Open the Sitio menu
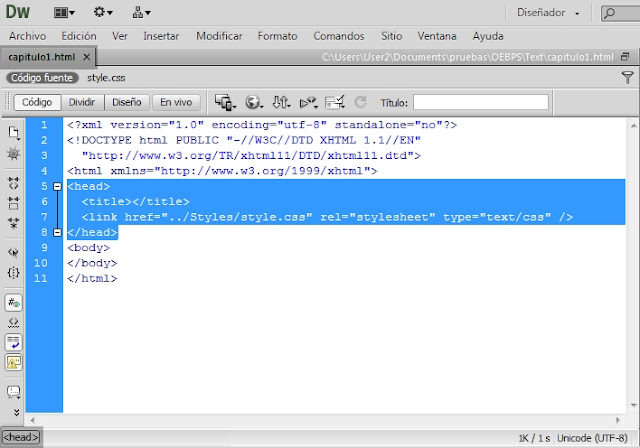640x448 pixels. (391, 36)
